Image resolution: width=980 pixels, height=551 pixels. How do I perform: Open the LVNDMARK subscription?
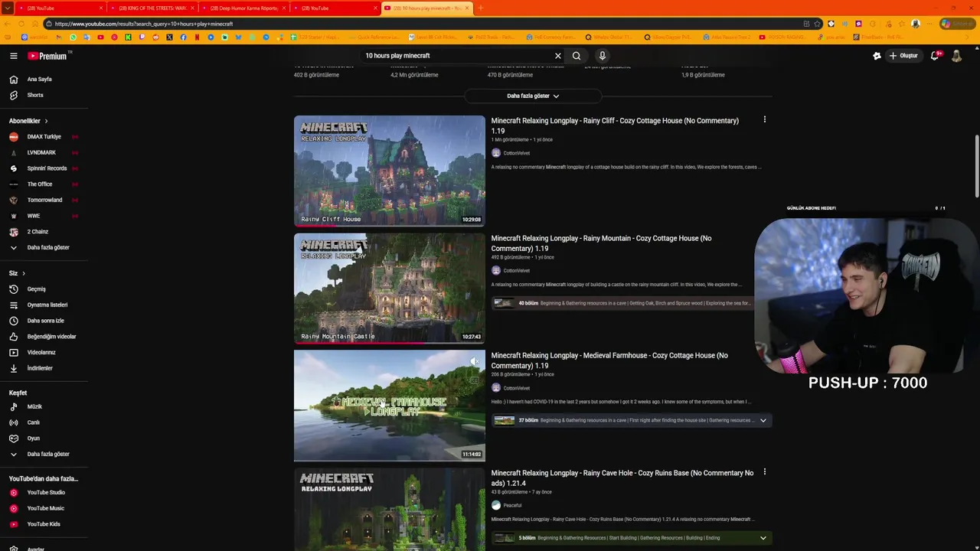[41, 152]
